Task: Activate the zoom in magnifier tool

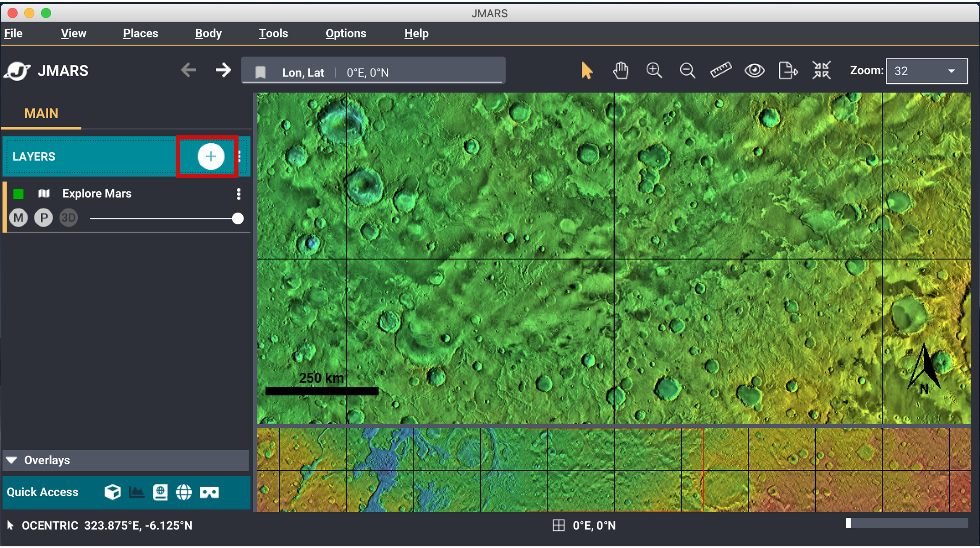Action: tap(654, 71)
